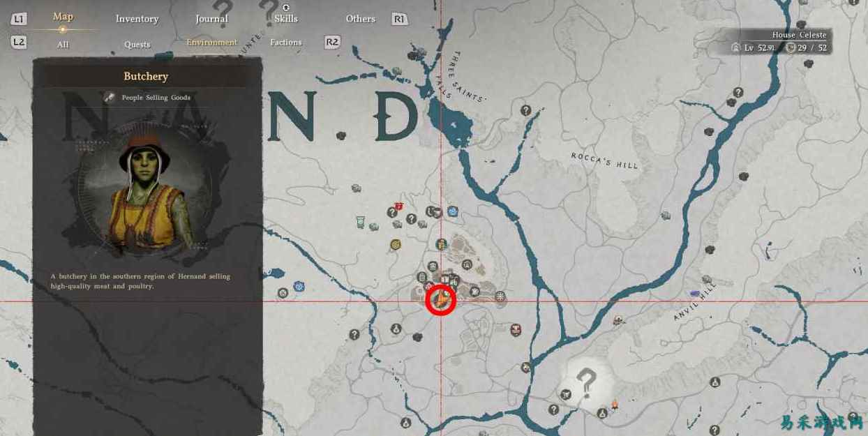Image resolution: width=868 pixels, height=436 pixels.
Task: Click the yellow circular marker west of town
Action: coord(396,245)
